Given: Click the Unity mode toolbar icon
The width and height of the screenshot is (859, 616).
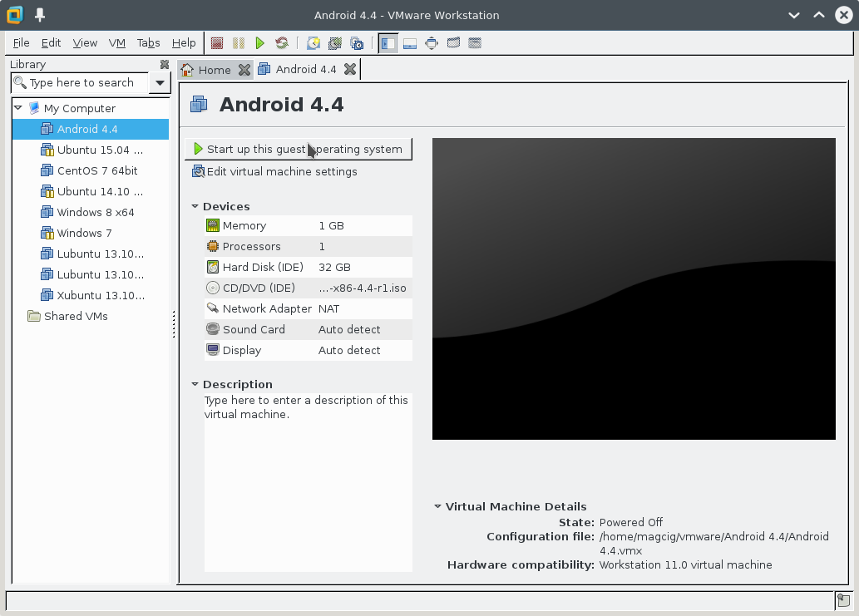Looking at the screenshot, I should (453, 43).
